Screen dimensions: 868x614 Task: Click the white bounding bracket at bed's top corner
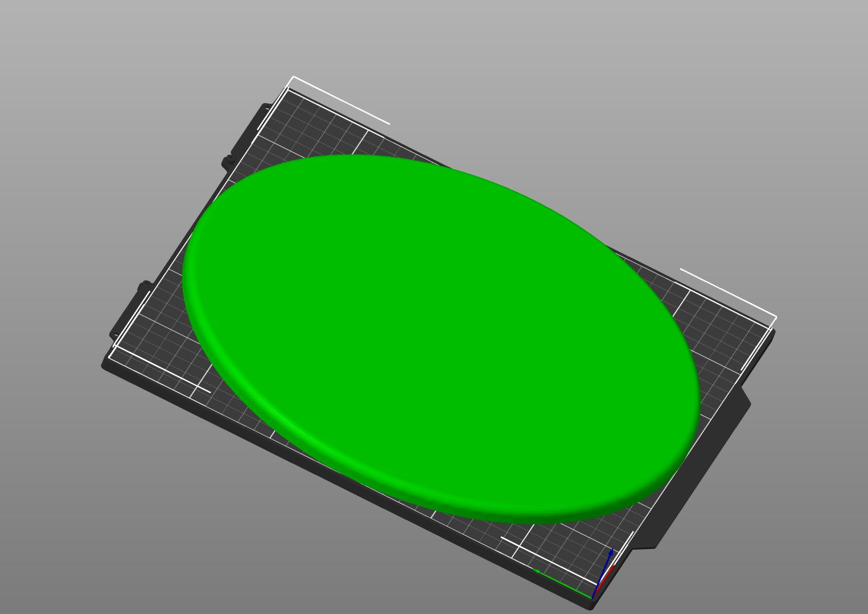[293, 77]
